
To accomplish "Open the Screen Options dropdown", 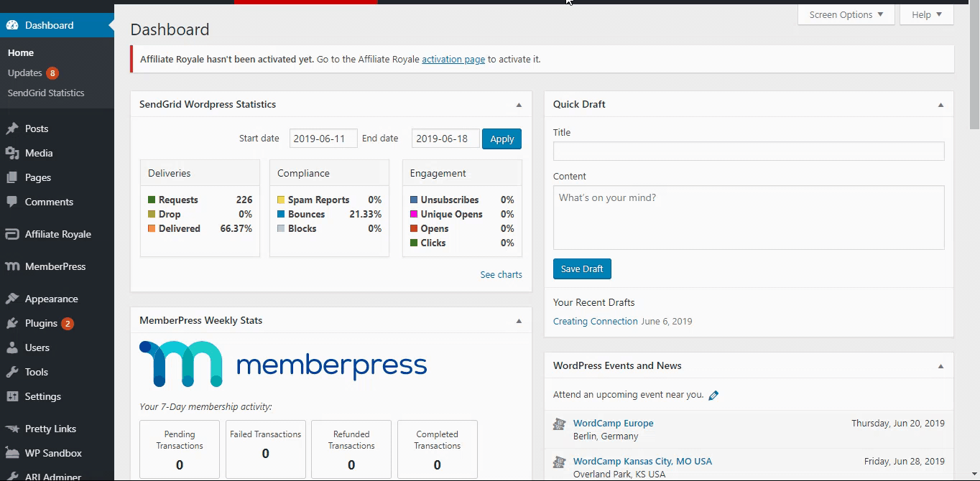I will tap(846, 14).
